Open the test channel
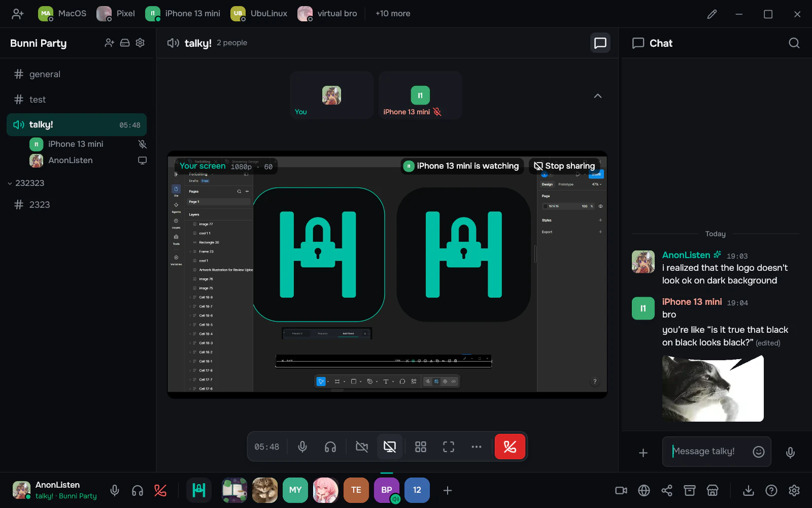The image size is (812, 508). pyautogui.click(x=77, y=100)
